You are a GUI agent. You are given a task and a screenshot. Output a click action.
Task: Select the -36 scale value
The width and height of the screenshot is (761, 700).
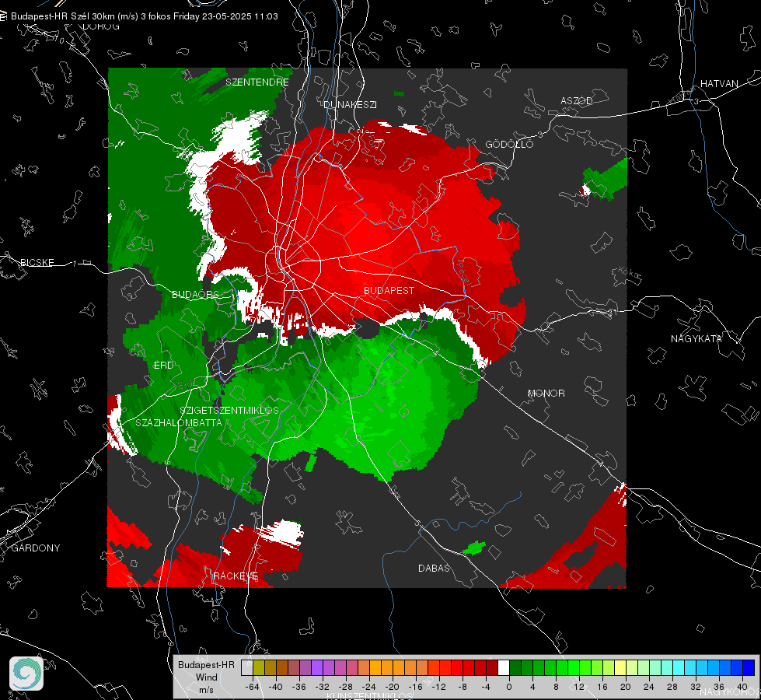pyautogui.click(x=299, y=687)
